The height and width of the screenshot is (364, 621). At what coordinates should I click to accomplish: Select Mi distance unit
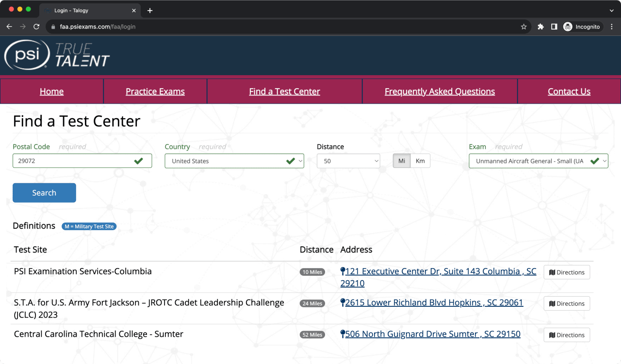pos(402,161)
